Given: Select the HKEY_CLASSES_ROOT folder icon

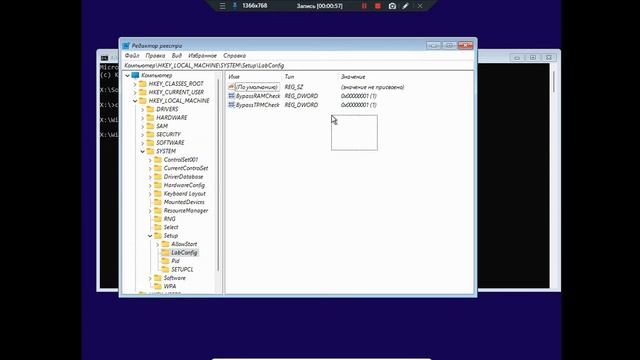Looking at the screenshot, I should (142, 84).
